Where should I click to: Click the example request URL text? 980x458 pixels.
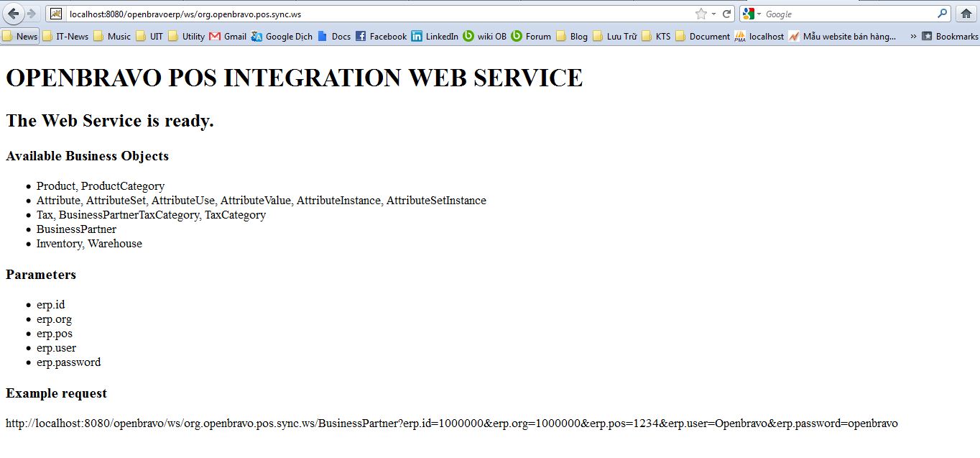[x=452, y=423]
